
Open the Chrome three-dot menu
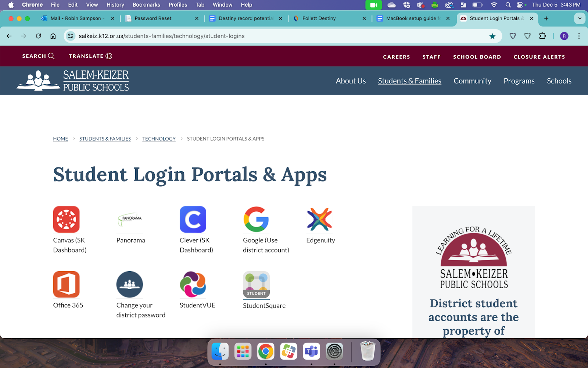click(579, 36)
